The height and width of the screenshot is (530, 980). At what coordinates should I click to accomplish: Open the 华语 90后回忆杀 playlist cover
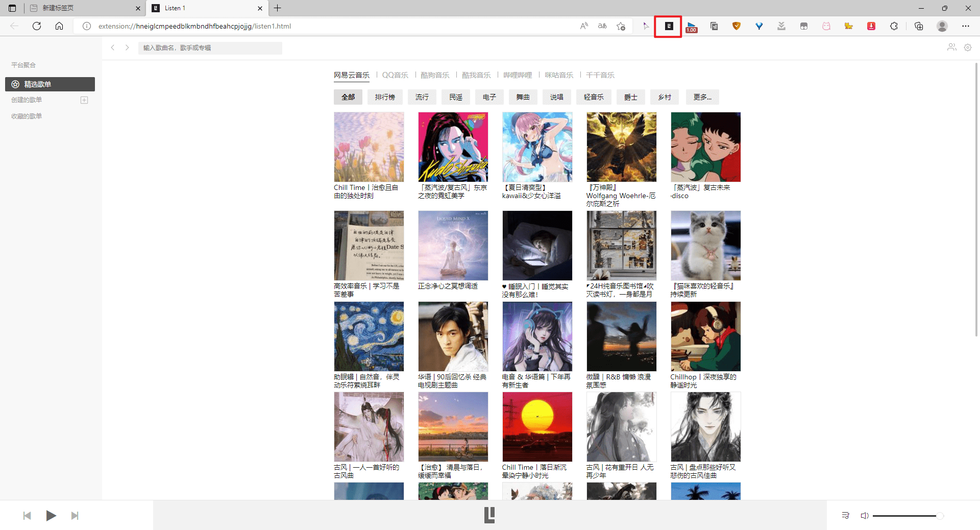[453, 336]
